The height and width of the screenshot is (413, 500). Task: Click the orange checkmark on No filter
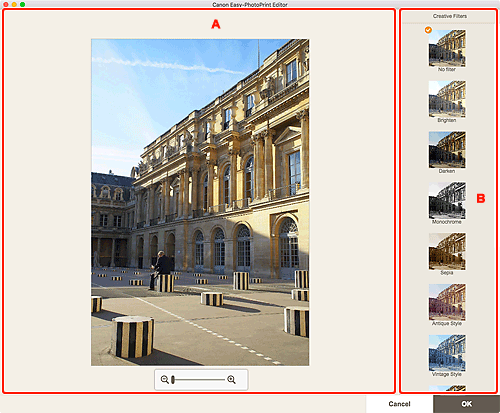[428, 30]
